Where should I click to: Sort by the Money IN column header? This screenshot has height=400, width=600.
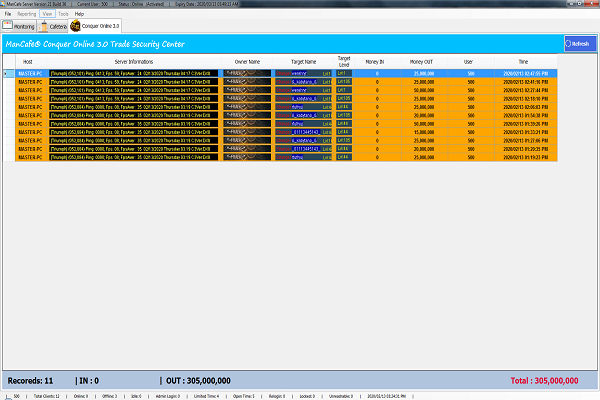(375, 62)
